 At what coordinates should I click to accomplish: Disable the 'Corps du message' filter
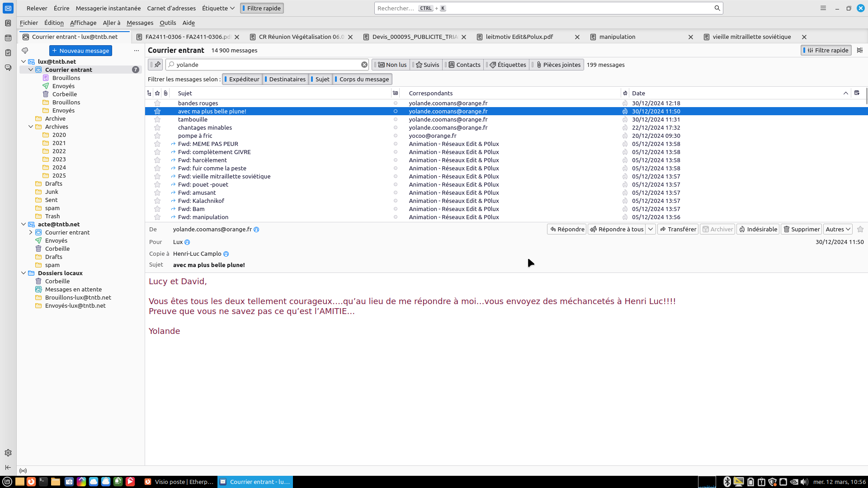(x=363, y=79)
